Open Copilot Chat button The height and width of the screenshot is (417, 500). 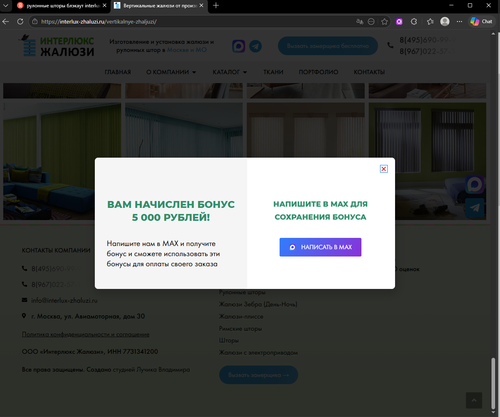[481, 22]
